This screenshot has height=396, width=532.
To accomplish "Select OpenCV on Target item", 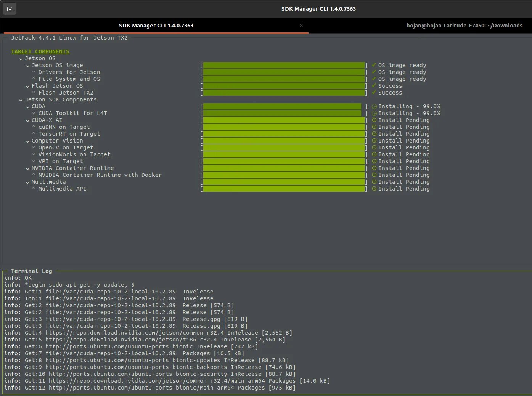I will point(66,147).
